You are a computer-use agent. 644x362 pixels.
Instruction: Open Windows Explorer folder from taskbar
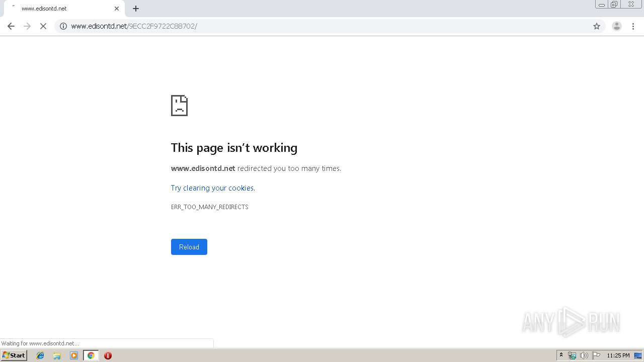(57, 355)
